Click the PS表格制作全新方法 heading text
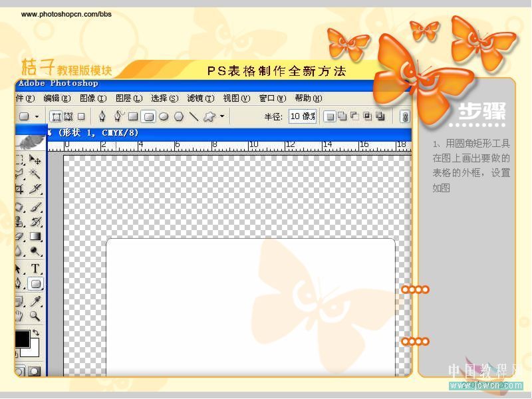Image resolution: width=532 pixels, height=399 pixels. (x=277, y=71)
